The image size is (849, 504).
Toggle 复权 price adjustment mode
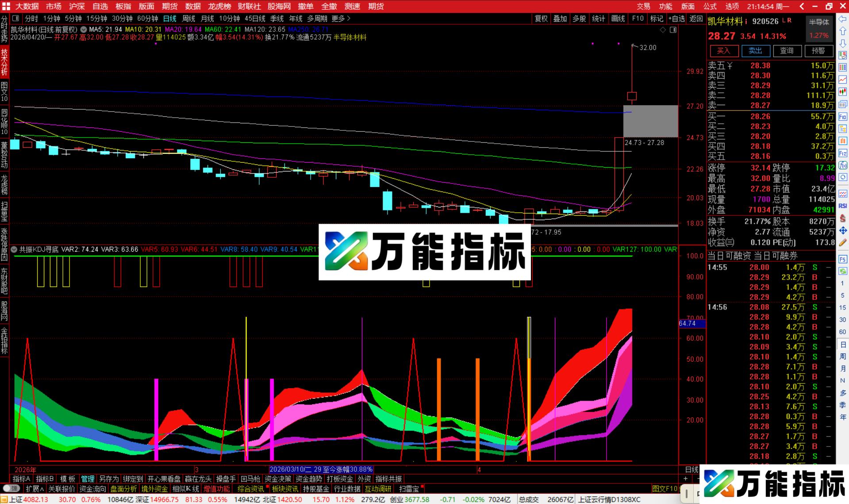(x=541, y=19)
